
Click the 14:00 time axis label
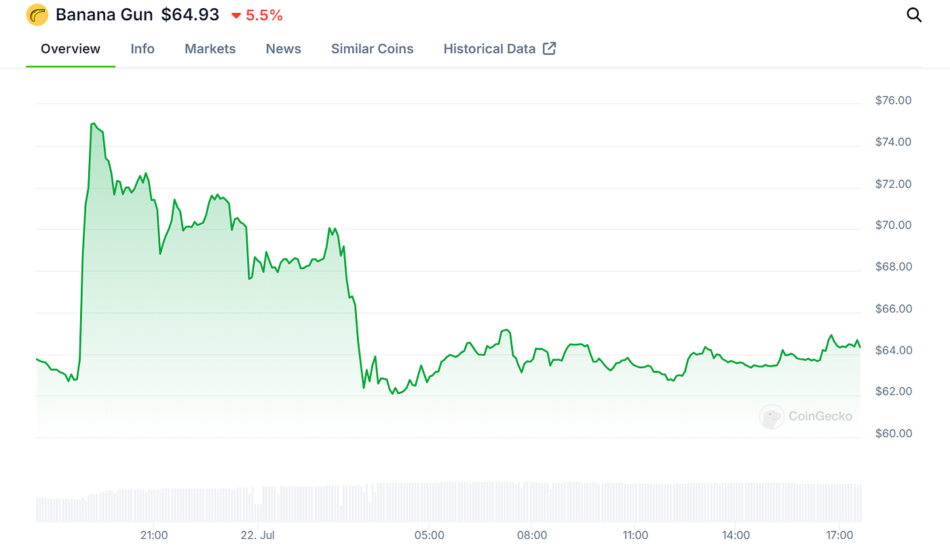(x=736, y=535)
